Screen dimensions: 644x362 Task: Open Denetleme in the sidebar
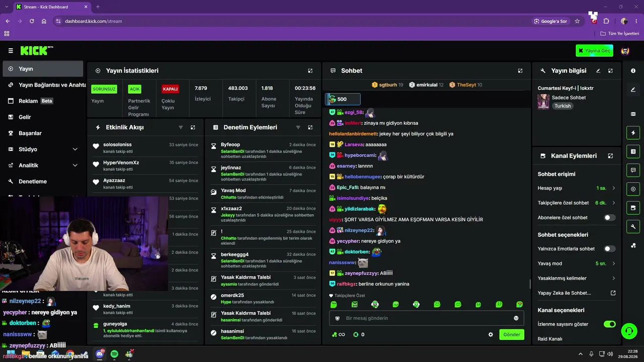click(43, 182)
